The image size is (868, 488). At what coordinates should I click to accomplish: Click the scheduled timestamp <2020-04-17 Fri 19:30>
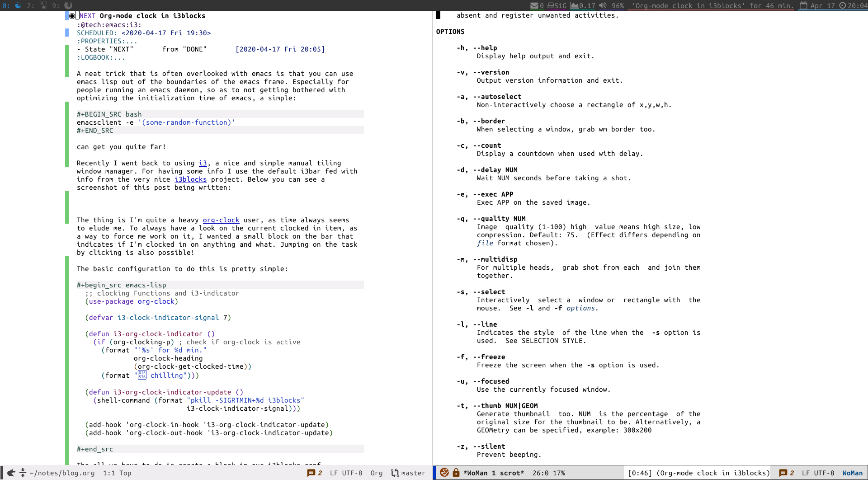click(166, 33)
